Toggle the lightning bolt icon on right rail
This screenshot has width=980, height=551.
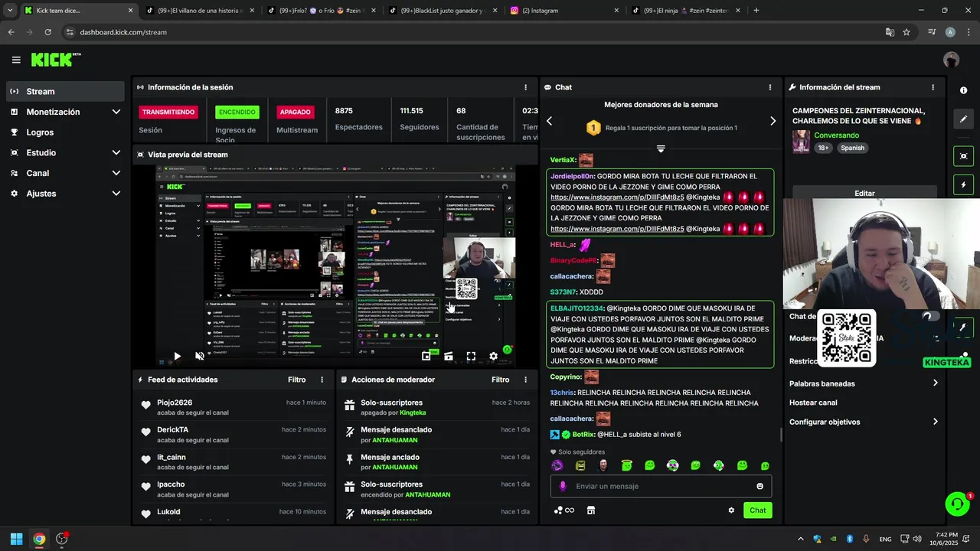coord(963,184)
